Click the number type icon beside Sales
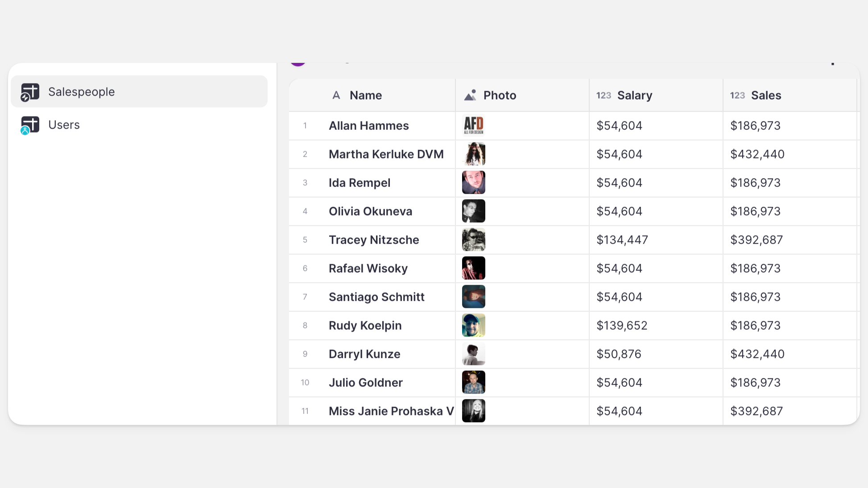Screen dimensions: 868x488 737,95
